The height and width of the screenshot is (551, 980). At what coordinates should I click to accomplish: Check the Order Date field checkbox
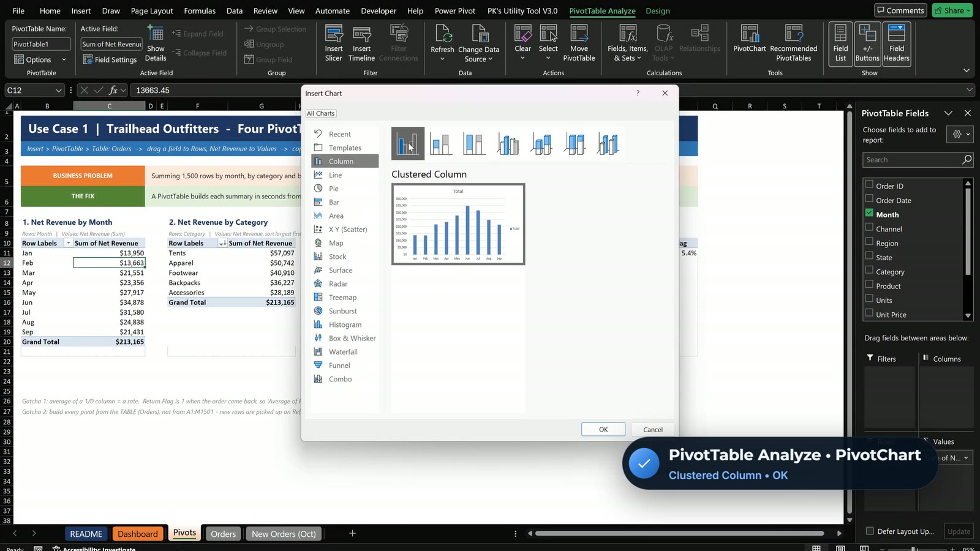point(869,198)
